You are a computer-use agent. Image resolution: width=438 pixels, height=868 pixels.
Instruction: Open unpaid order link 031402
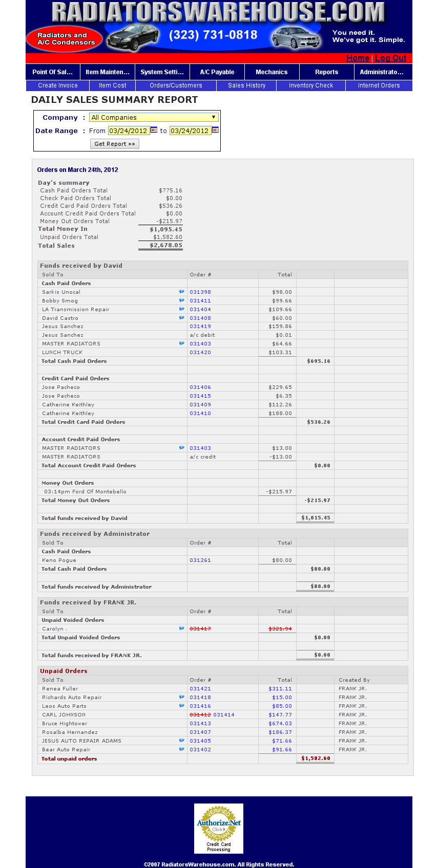[200, 750]
